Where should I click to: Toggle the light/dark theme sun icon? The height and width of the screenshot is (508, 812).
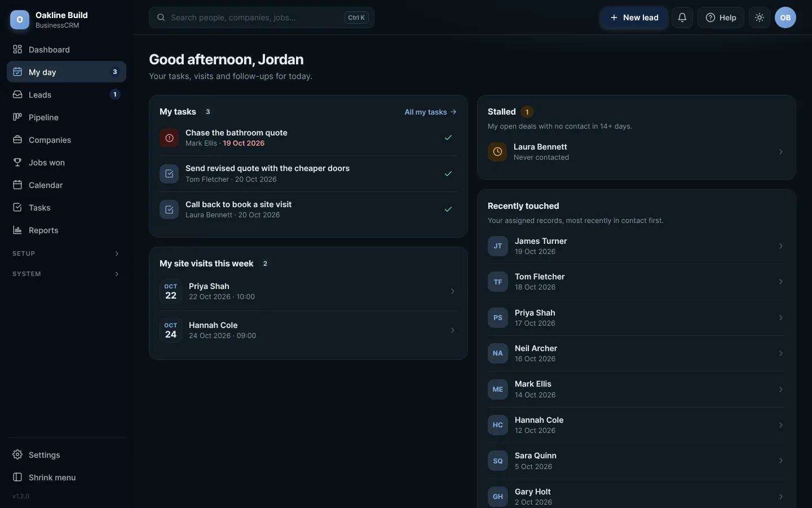(x=760, y=17)
